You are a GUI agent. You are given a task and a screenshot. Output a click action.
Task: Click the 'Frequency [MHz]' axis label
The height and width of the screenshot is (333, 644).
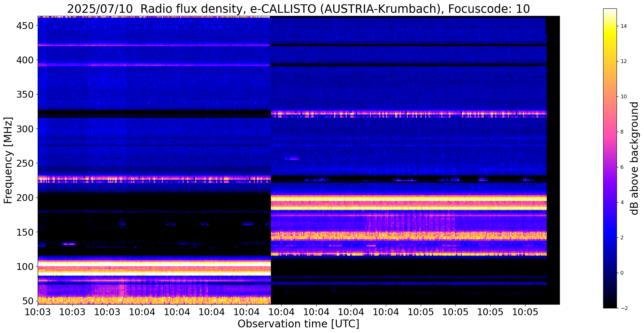[8, 160]
